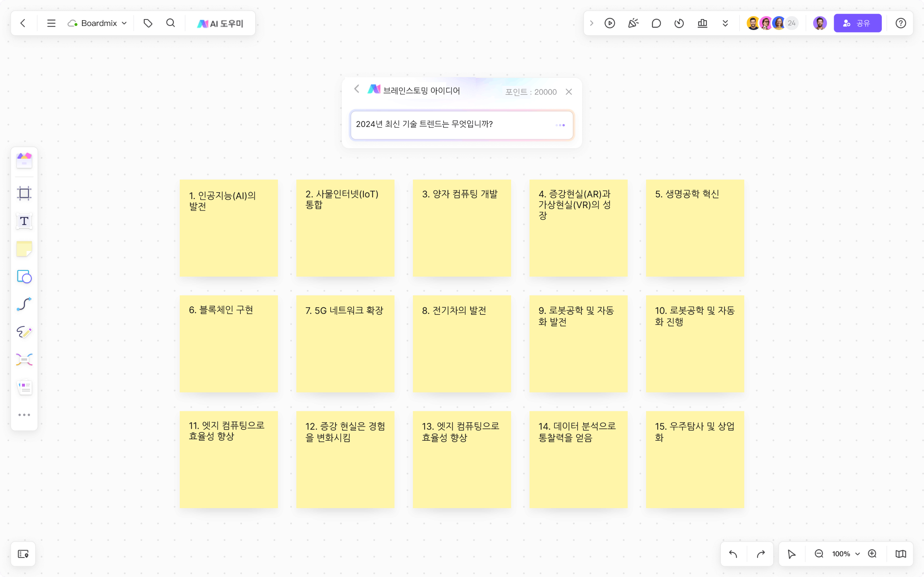Select the Frame tool
Screen dimensions: 924x577
click(24, 193)
